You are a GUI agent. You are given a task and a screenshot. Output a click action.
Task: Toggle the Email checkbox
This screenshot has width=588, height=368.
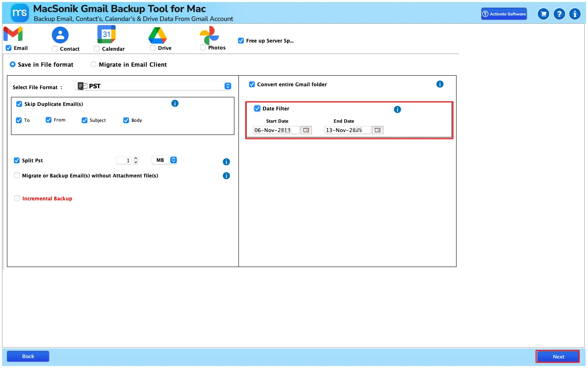pyautogui.click(x=9, y=48)
